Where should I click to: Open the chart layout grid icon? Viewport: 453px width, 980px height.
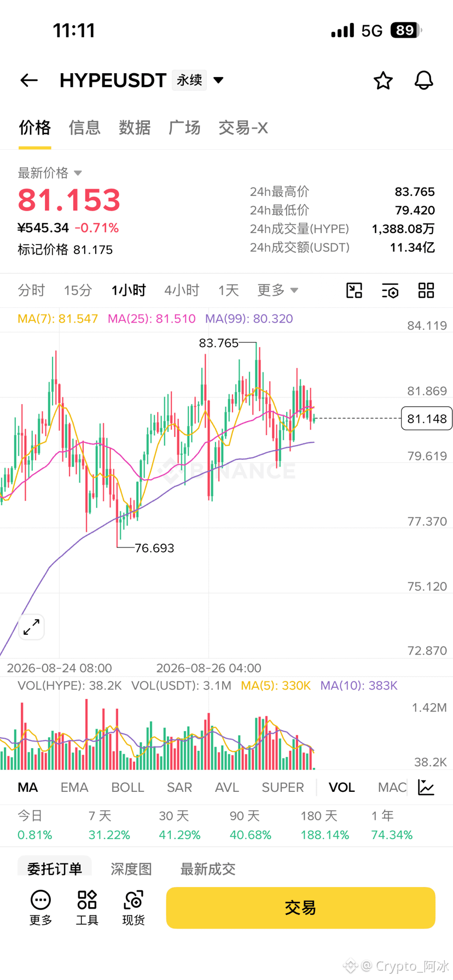[x=426, y=290]
